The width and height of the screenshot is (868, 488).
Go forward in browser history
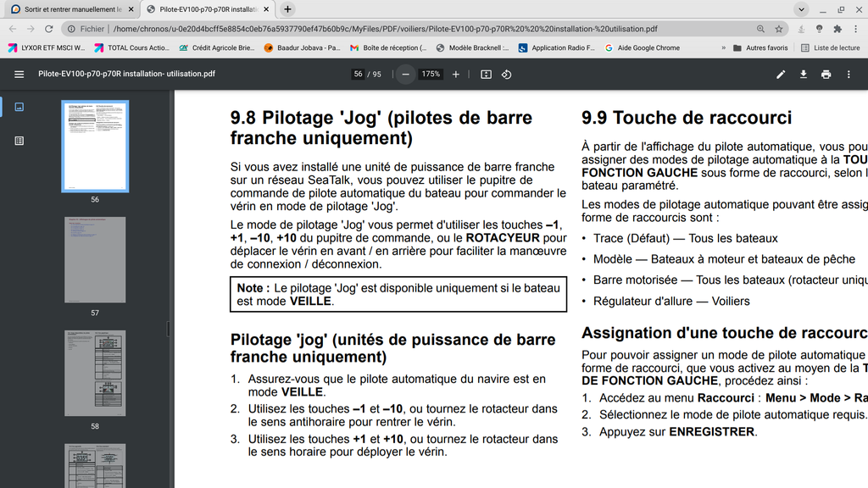point(31,29)
